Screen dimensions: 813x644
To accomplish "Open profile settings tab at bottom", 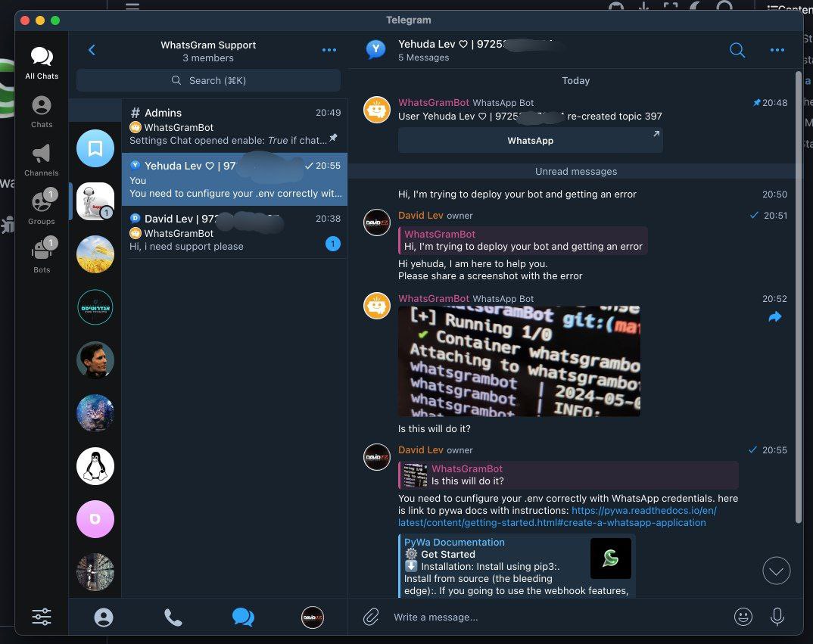I will coord(313,617).
